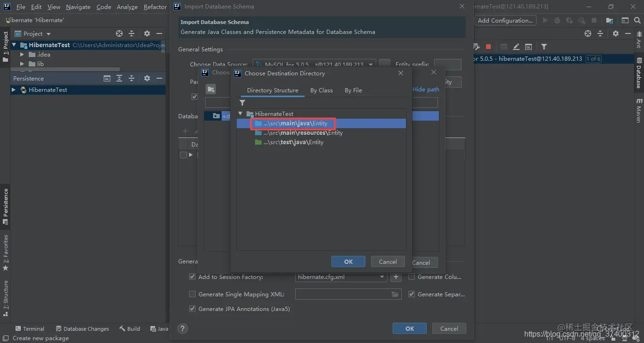Viewport: 644px width, 343px height.
Task: Hide the Persistence panel with minus icon
Action: click(x=159, y=78)
